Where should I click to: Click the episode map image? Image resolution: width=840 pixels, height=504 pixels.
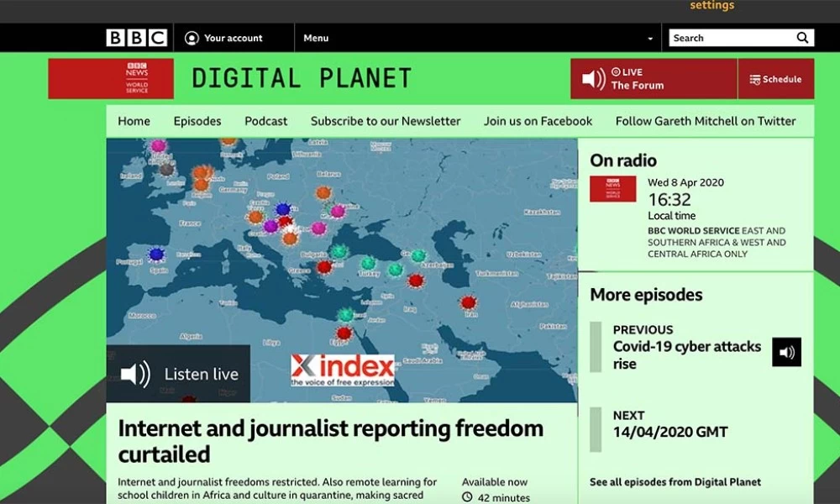click(x=342, y=270)
